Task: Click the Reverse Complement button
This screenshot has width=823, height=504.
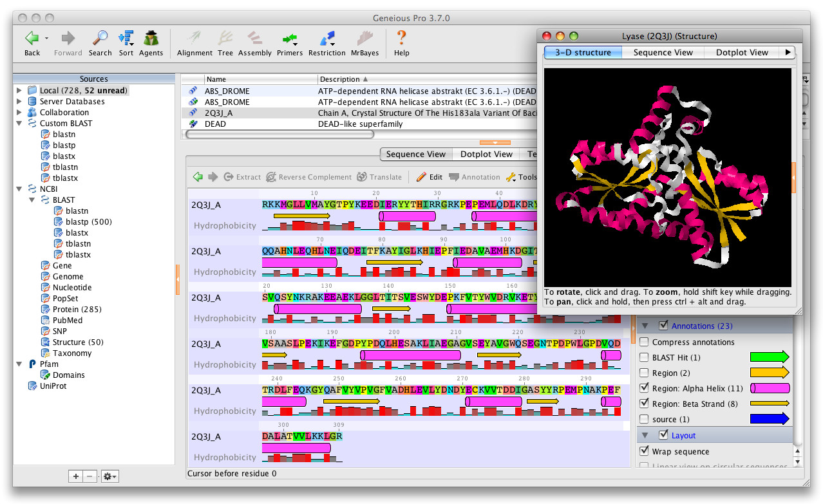Action: pos(308,177)
